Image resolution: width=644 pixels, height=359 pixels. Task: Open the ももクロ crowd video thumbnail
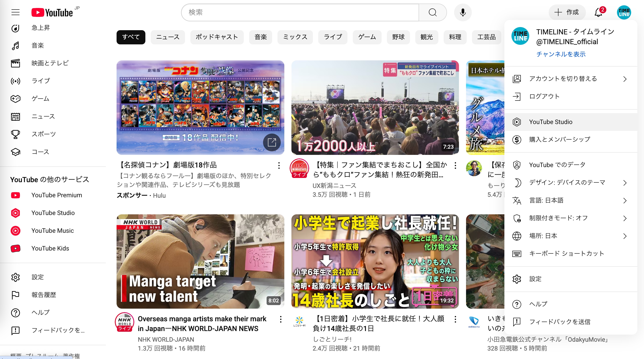375,108
